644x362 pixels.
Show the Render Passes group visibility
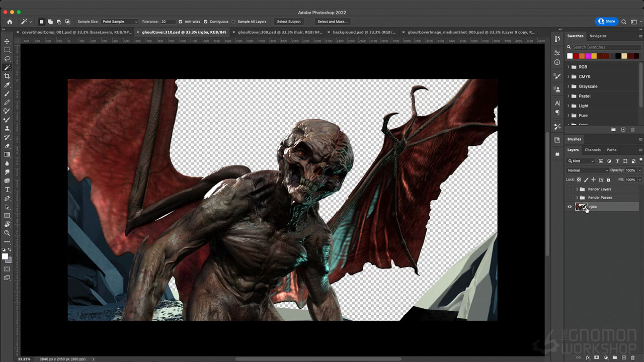[570, 198]
